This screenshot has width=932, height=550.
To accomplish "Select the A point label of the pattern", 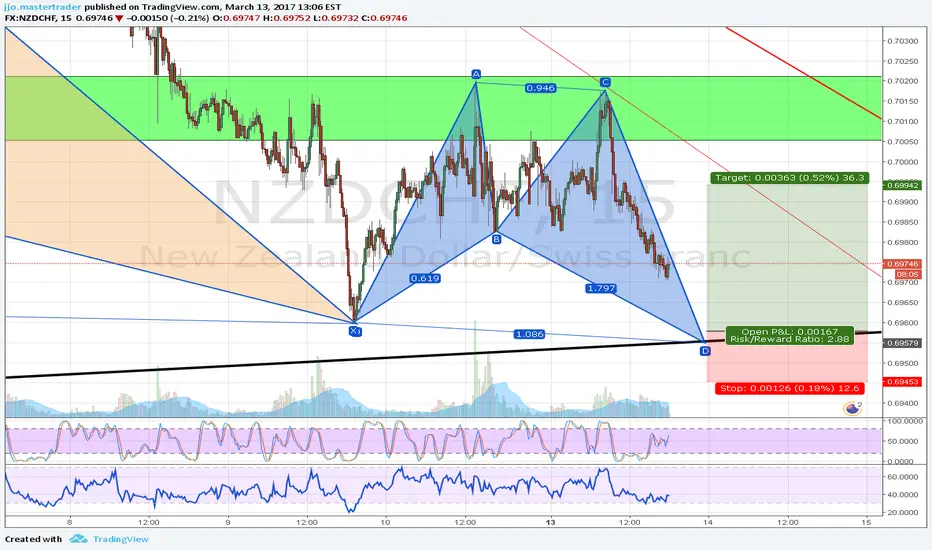I will (476, 74).
